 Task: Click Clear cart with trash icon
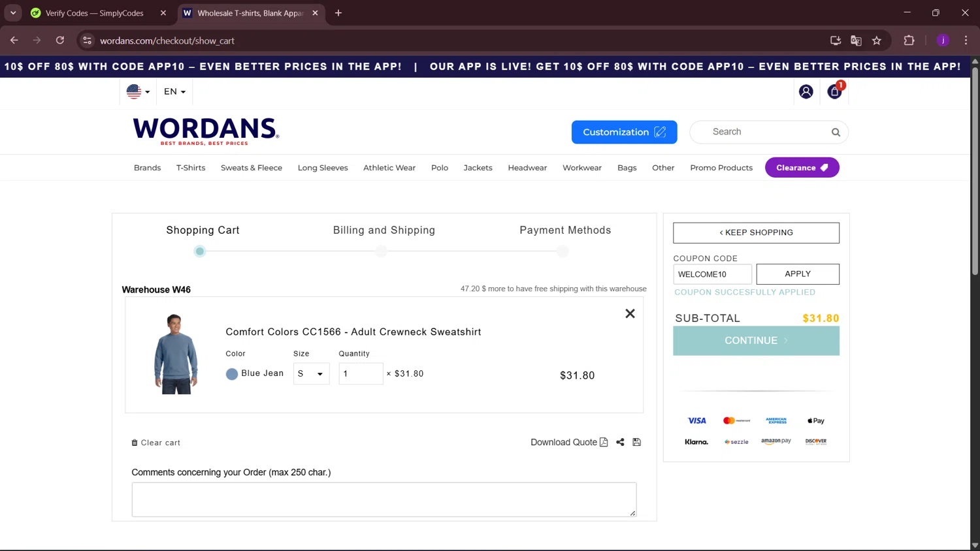pyautogui.click(x=156, y=443)
